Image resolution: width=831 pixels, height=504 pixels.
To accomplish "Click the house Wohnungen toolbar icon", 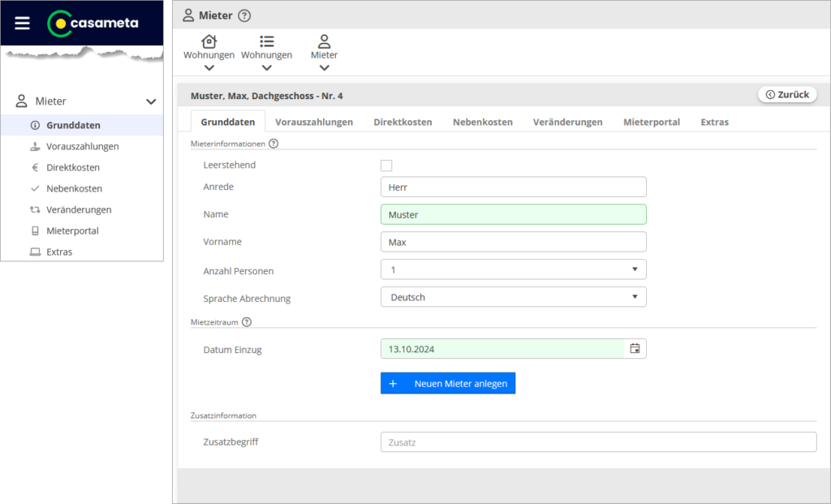I will click(209, 42).
